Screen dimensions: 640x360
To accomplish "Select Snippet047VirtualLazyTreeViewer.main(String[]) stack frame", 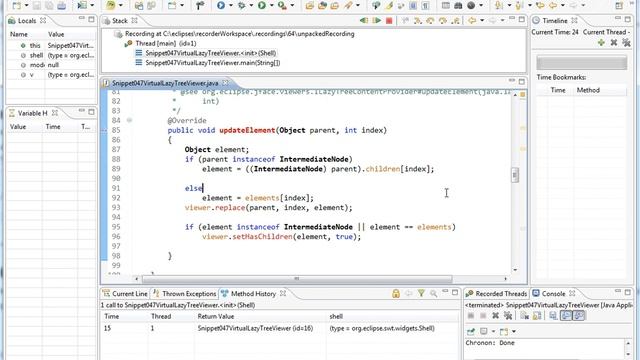I will [213, 63].
